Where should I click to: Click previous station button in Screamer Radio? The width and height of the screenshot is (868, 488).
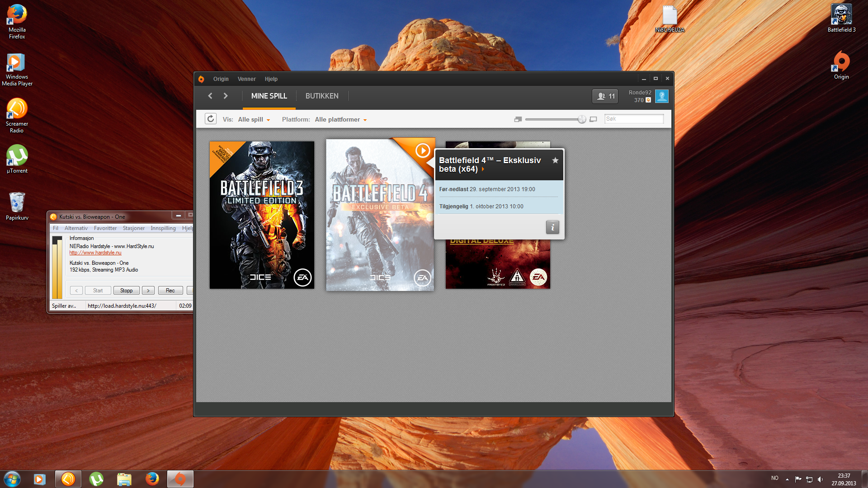click(76, 291)
